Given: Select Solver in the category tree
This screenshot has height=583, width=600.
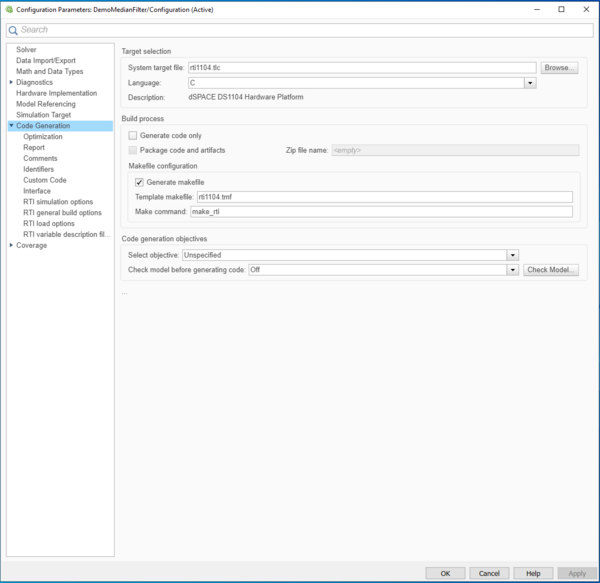Looking at the screenshot, I should [26, 49].
